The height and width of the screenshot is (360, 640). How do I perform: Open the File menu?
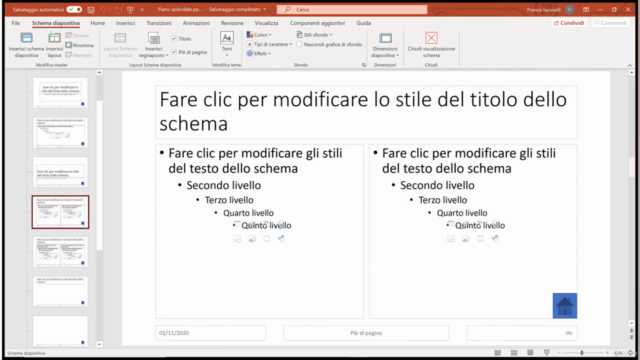click(x=16, y=23)
